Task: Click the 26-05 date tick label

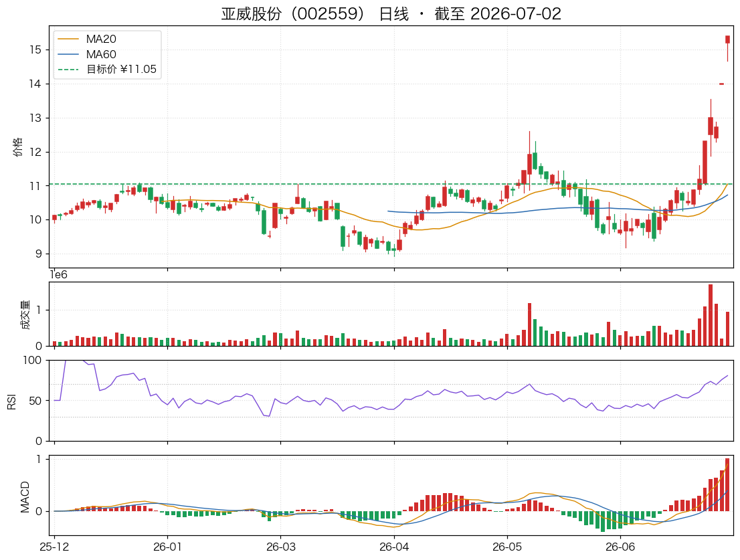Action: (x=507, y=547)
